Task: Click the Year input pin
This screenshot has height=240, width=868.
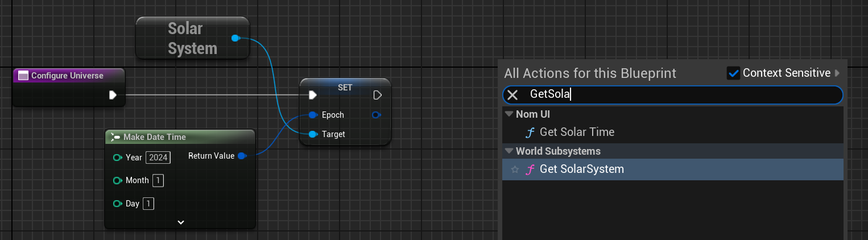Action: point(117,158)
